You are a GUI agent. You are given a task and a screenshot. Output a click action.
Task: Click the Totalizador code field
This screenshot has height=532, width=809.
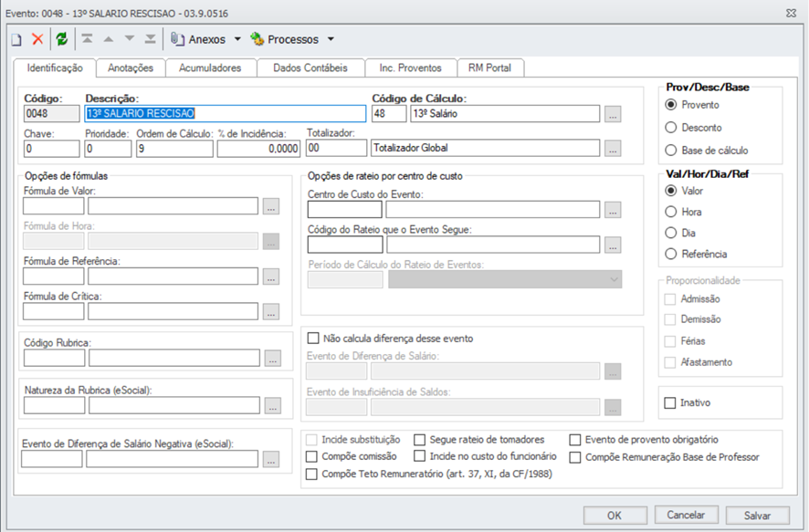(x=336, y=148)
